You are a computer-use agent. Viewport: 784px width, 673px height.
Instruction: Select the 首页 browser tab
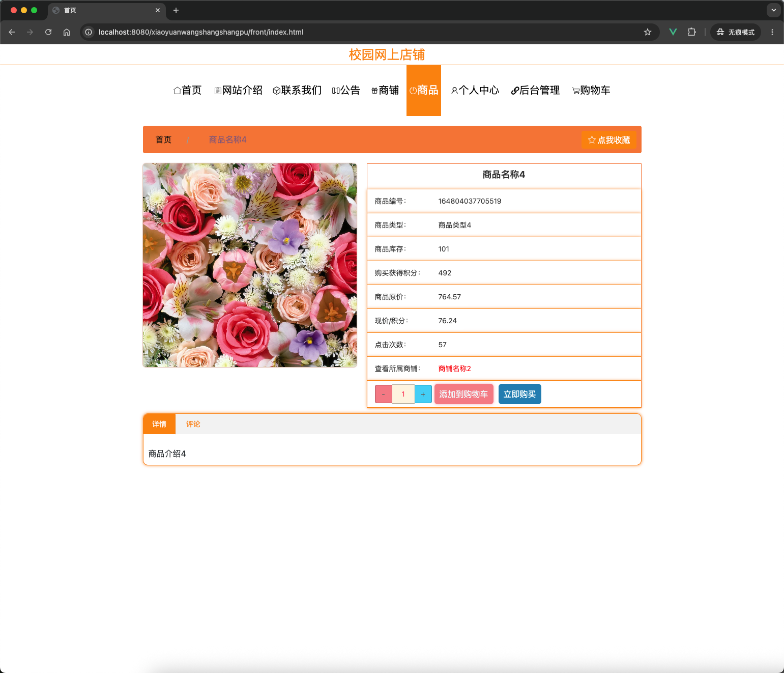tap(107, 10)
